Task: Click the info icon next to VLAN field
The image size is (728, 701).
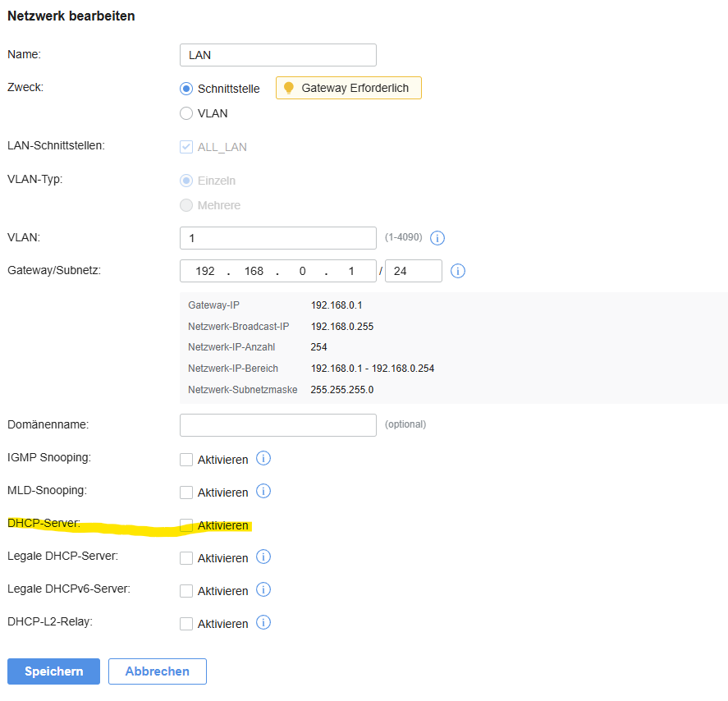Action: 437,238
